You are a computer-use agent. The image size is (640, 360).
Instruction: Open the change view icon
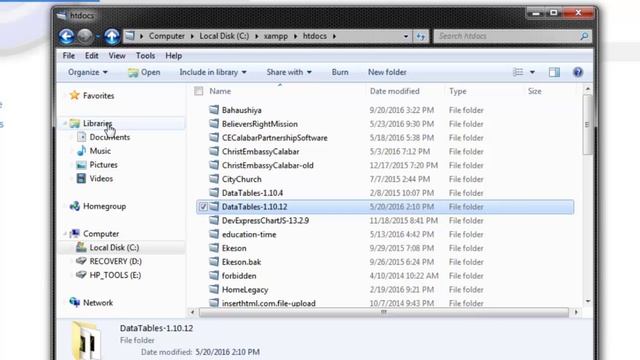point(518,72)
